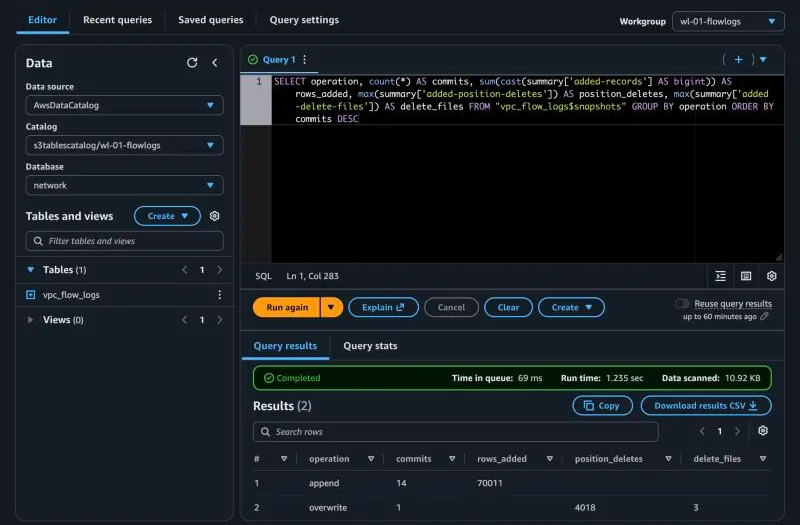Image resolution: width=800 pixels, height=525 pixels.
Task: Open vpc_flow_logs table actions menu
Action: [219, 294]
